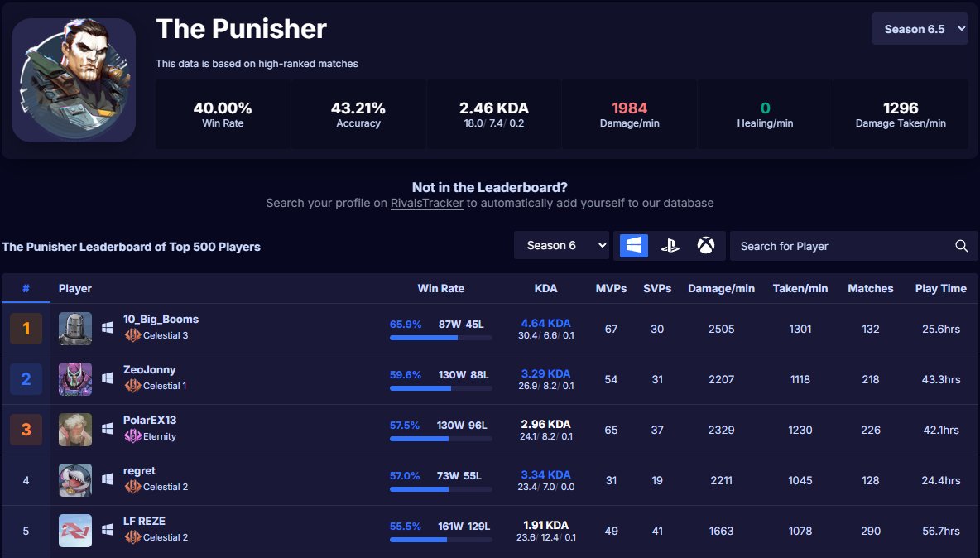
Task: Sort by Win Rate column header
Action: coord(440,288)
